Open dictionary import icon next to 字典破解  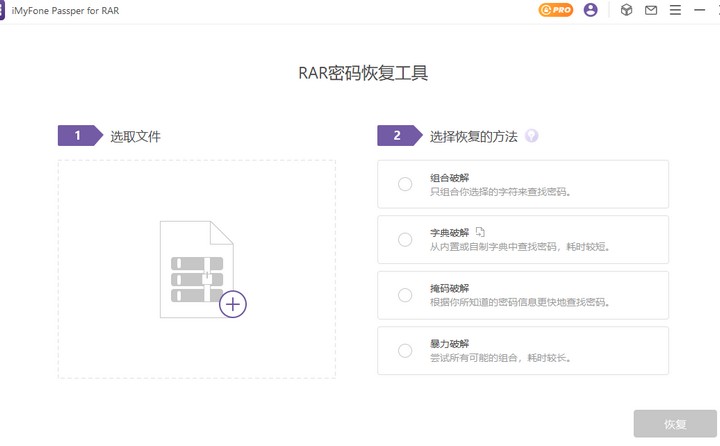(480, 231)
